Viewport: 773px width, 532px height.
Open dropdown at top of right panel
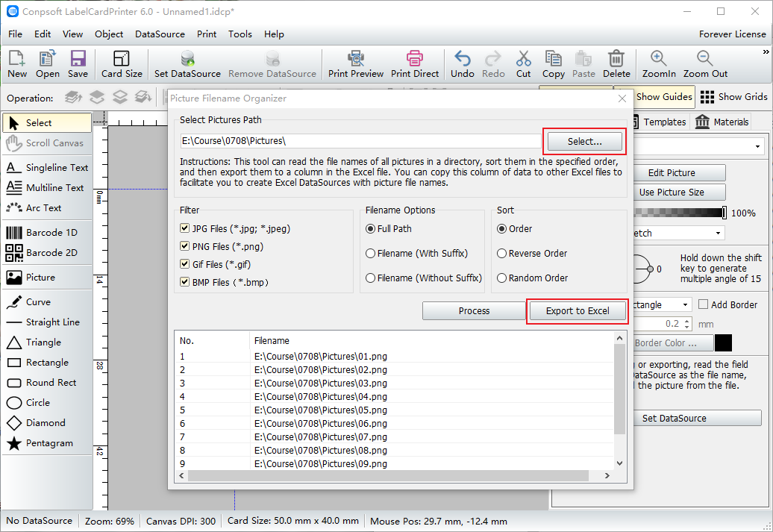point(757,146)
